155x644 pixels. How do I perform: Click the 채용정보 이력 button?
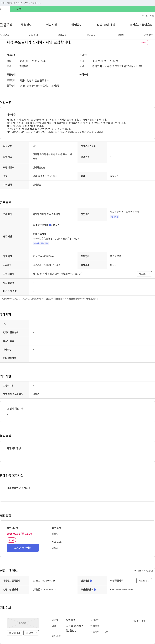pyautogui.click(x=139, y=621)
